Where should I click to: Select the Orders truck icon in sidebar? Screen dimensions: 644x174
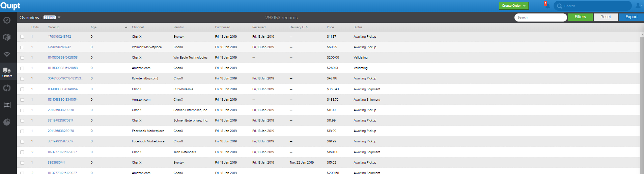click(7, 72)
